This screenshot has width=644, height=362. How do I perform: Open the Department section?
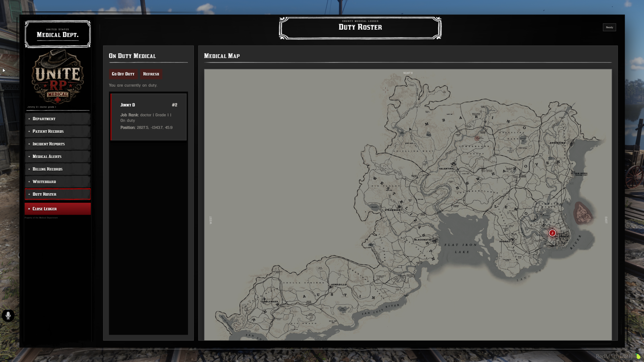click(58, 119)
